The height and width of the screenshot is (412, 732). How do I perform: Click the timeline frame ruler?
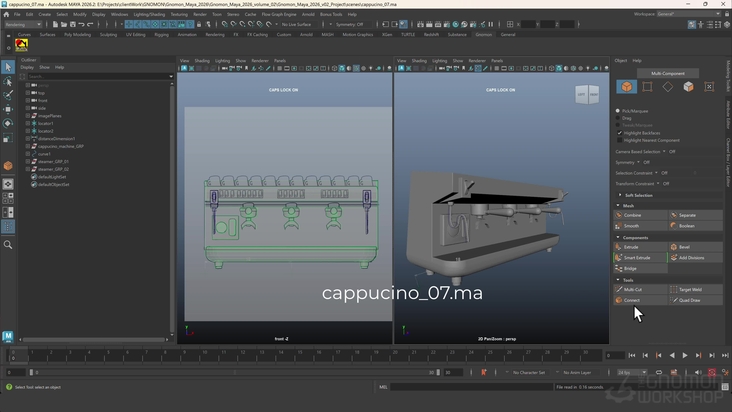click(300, 355)
